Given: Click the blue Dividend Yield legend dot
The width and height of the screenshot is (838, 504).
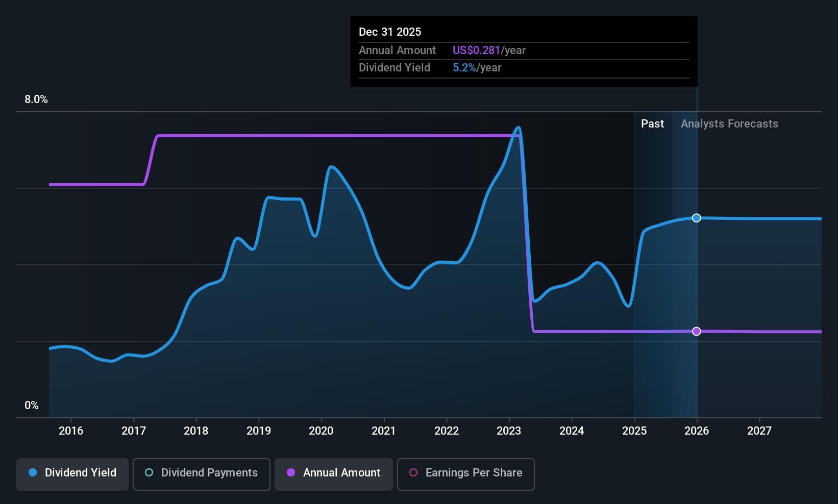Looking at the screenshot, I should (x=33, y=472).
